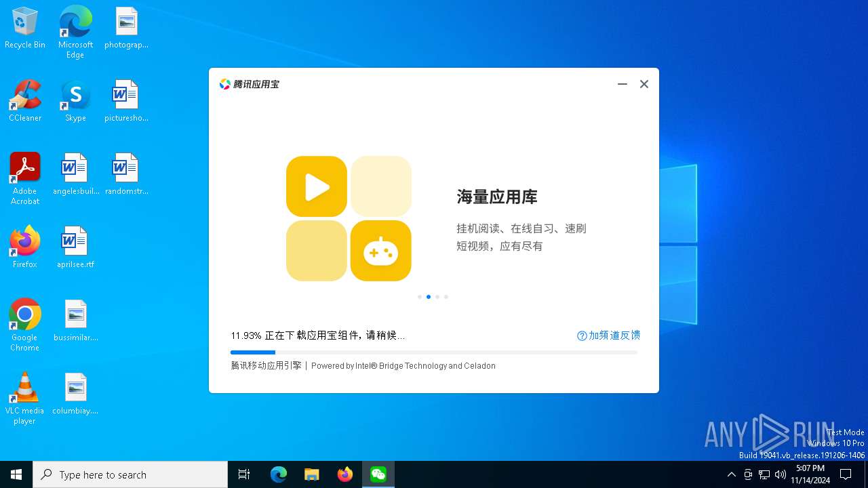Open File Explorer from the taskbar
This screenshot has height=488, width=868.
click(312, 474)
